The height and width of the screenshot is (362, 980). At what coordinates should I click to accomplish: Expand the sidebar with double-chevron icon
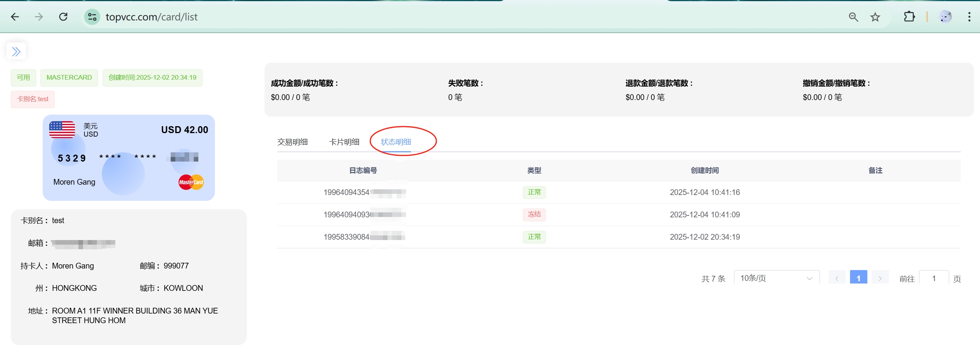tap(16, 51)
